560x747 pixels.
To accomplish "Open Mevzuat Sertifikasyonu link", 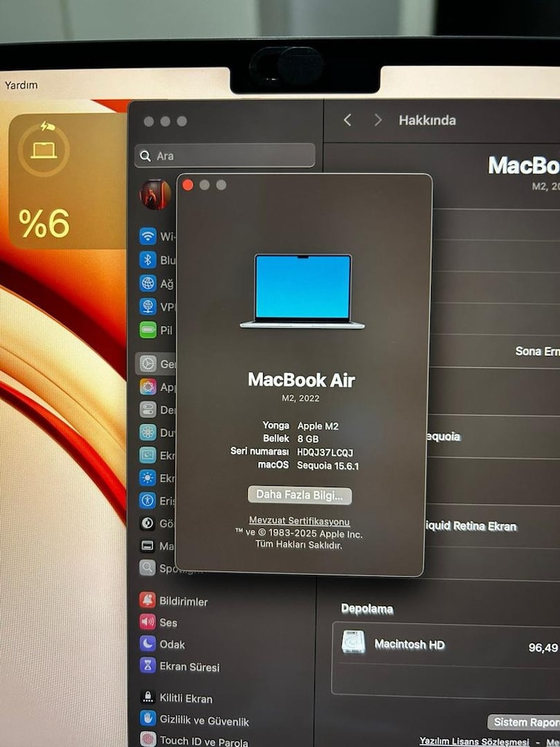I will click(x=299, y=521).
